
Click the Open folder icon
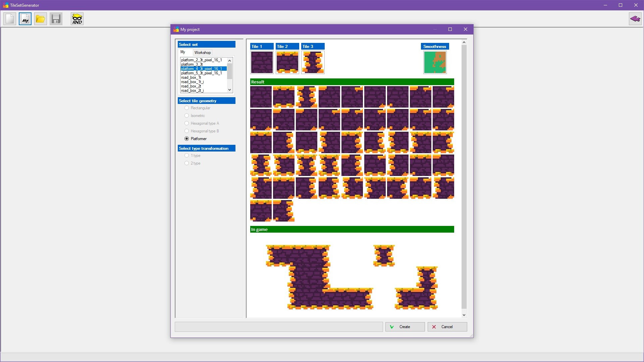[x=40, y=19]
